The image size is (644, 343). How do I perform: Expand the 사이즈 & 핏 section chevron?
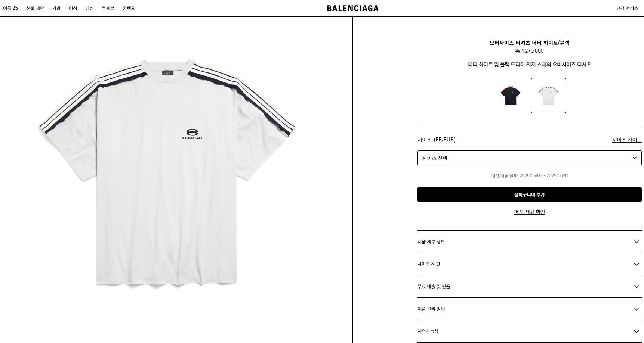[636, 264]
